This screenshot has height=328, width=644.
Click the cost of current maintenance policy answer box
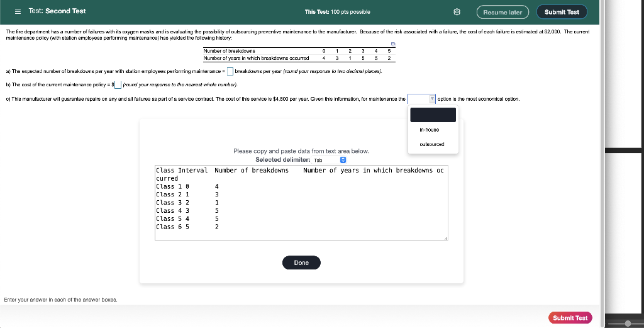point(118,84)
